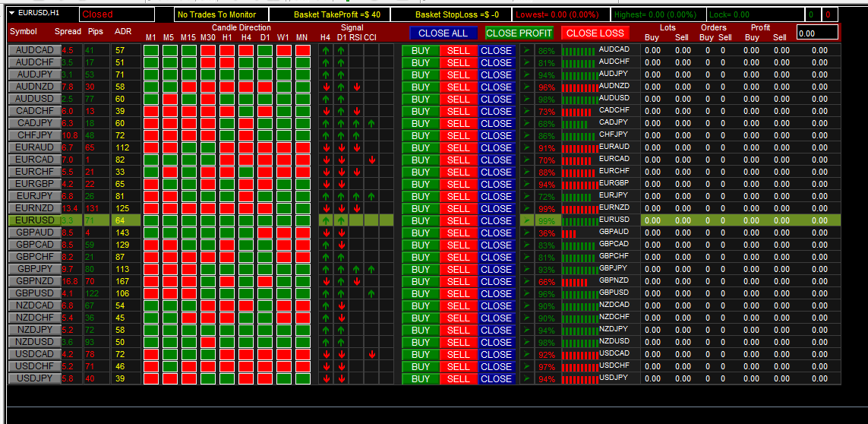Screen dimensions: 868x424
Task: Click the CLOSE ALL button
Action: (443, 33)
